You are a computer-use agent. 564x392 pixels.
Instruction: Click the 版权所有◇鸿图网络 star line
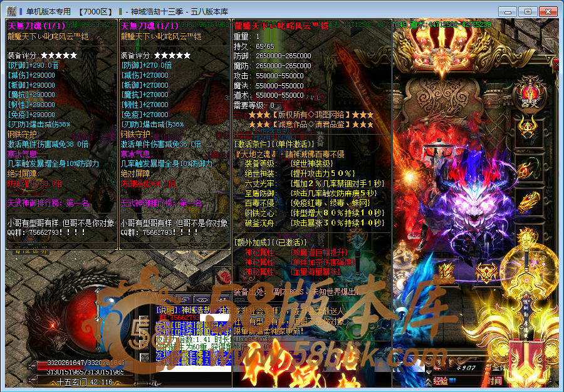311,115
